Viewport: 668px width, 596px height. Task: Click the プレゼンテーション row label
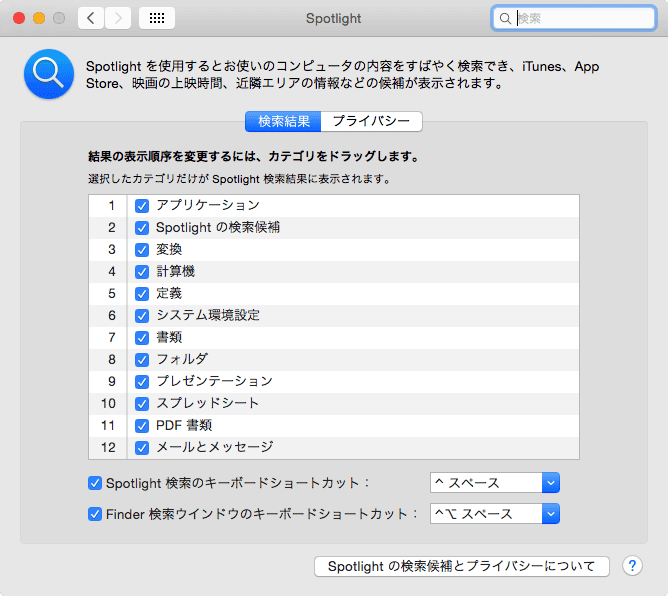click(x=214, y=381)
